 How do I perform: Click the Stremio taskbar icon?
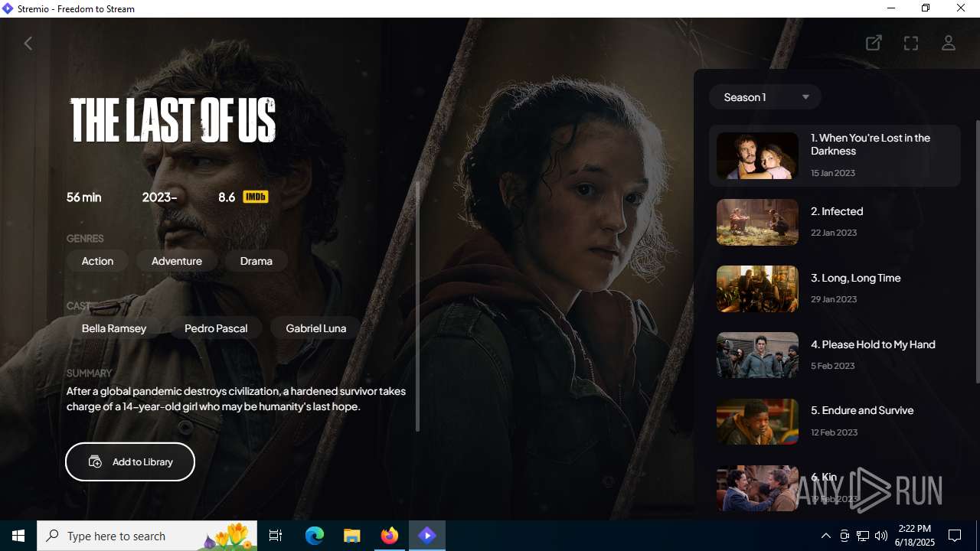pyautogui.click(x=427, y=536)
